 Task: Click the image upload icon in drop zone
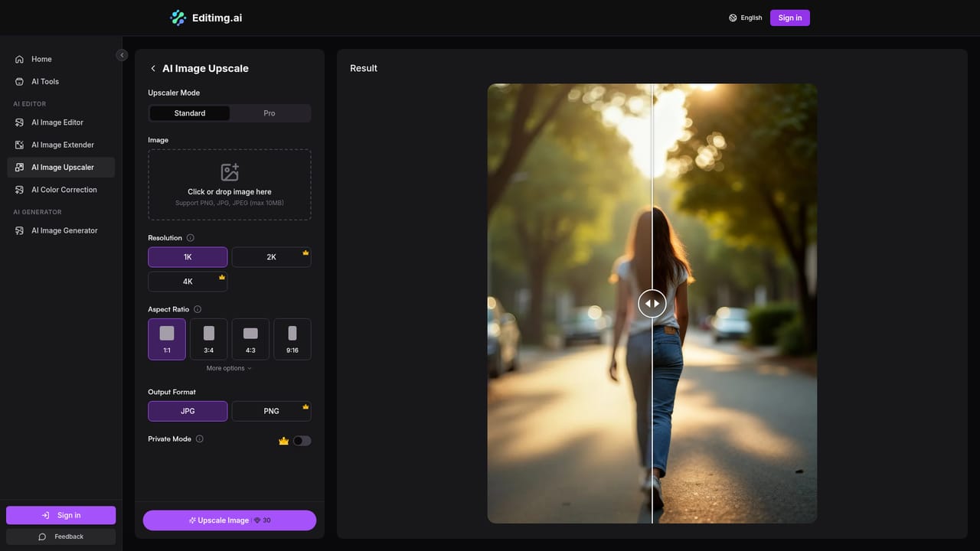point(230,172)
